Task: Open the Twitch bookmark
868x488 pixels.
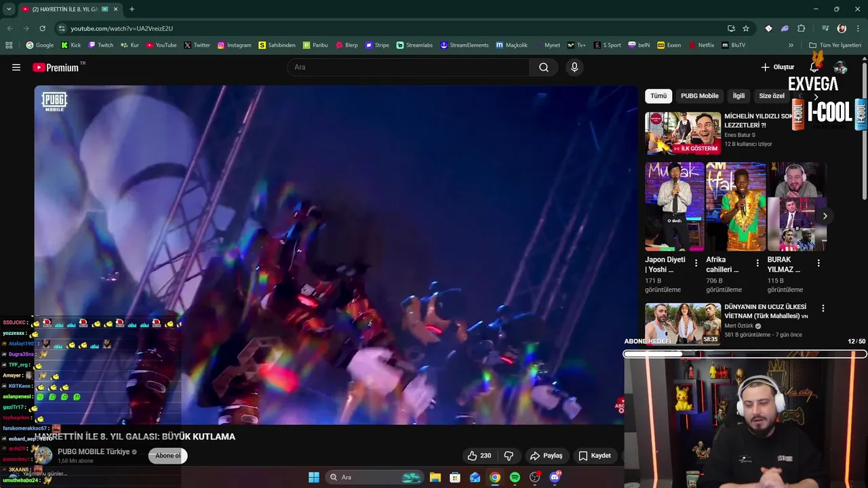Action: pos(100,45)
